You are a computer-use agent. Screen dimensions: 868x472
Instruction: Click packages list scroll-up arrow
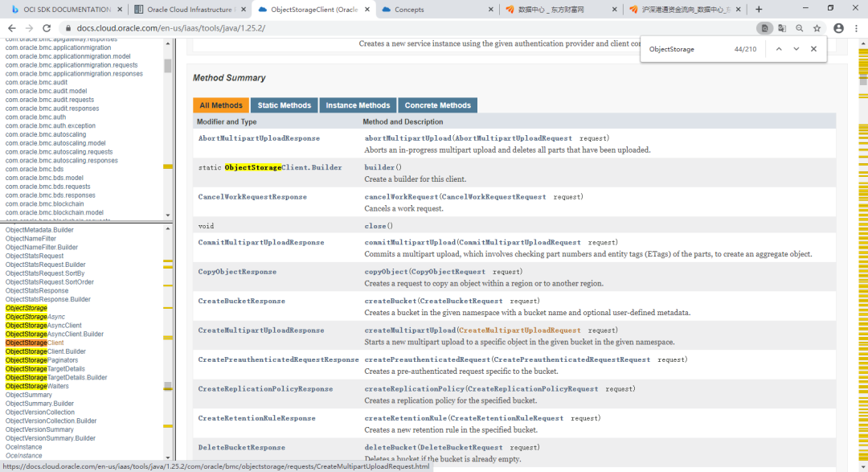[168, 43]
